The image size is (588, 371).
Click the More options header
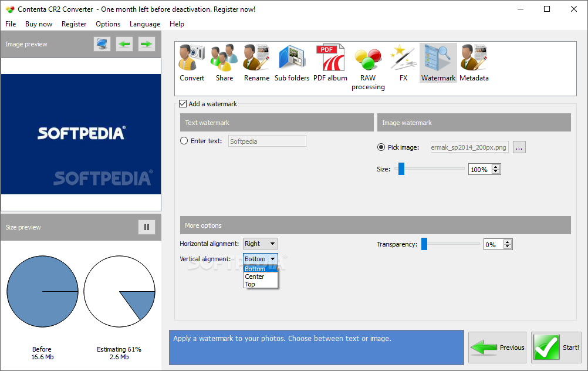click(376, 225)
